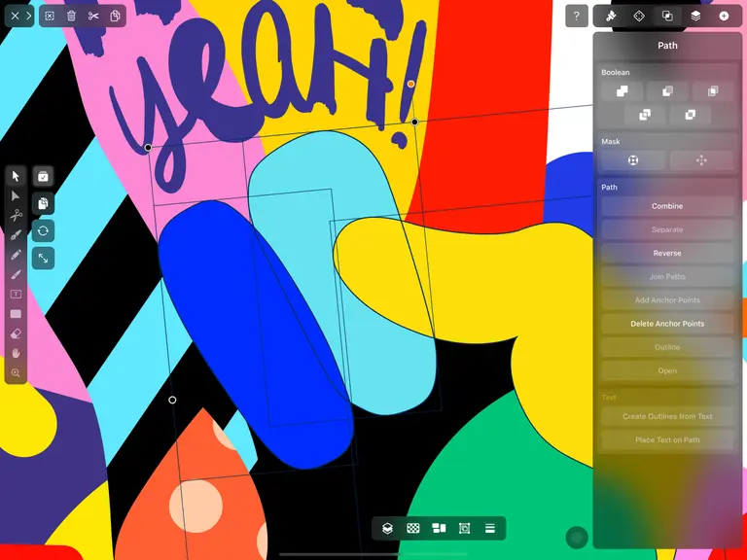Switch to the Style paintbrush tab
This screenshot has width=747, height=560.
[x=611, y=17]
